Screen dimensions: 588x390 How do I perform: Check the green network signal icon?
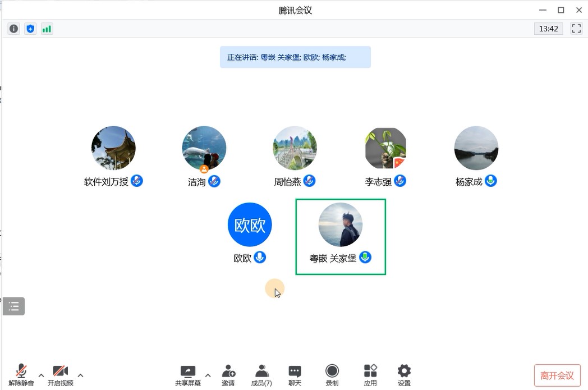click(47, 29)
